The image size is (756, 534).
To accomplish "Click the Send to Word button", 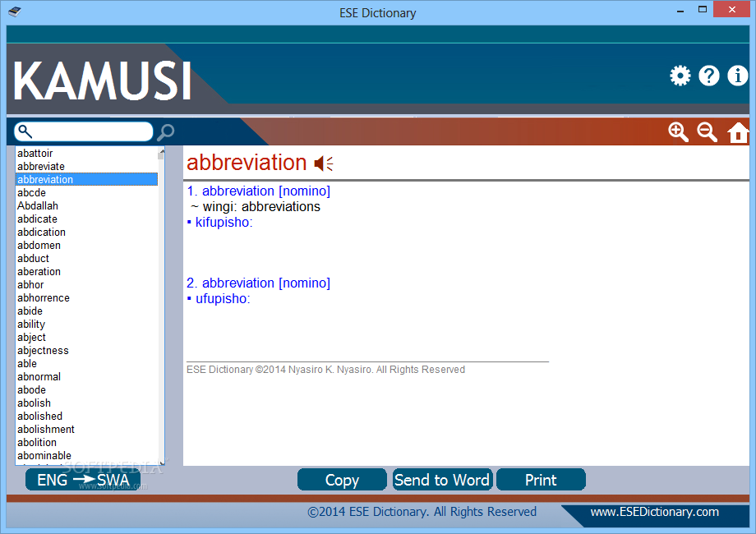I will 442,480.
